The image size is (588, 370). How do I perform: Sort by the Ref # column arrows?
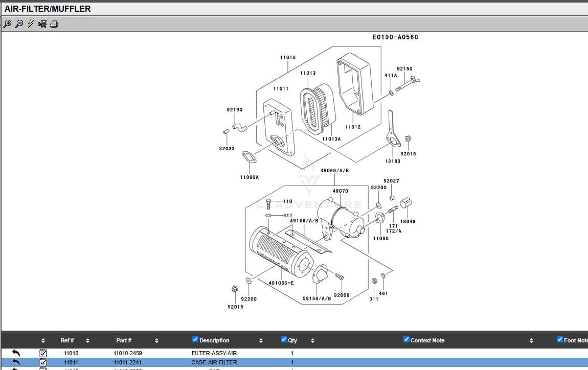pos(87,340)
